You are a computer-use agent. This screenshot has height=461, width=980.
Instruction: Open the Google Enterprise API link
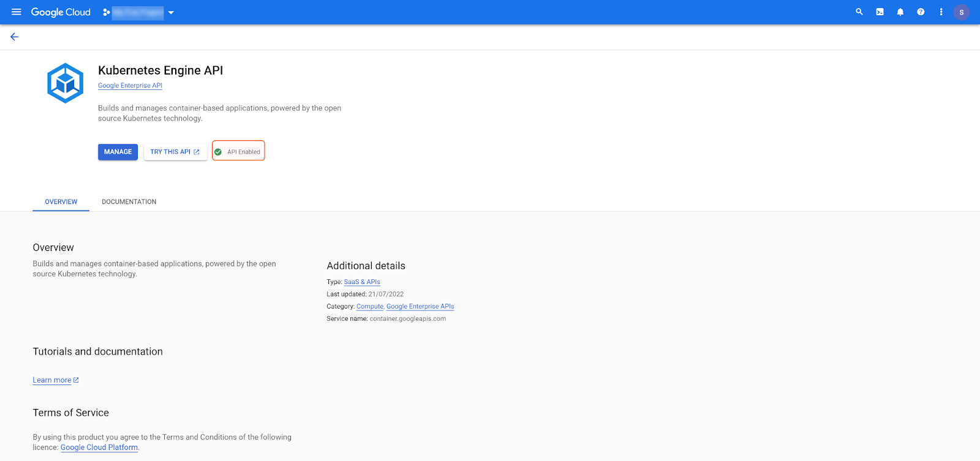pyautogui.click(x=130, y=86)
